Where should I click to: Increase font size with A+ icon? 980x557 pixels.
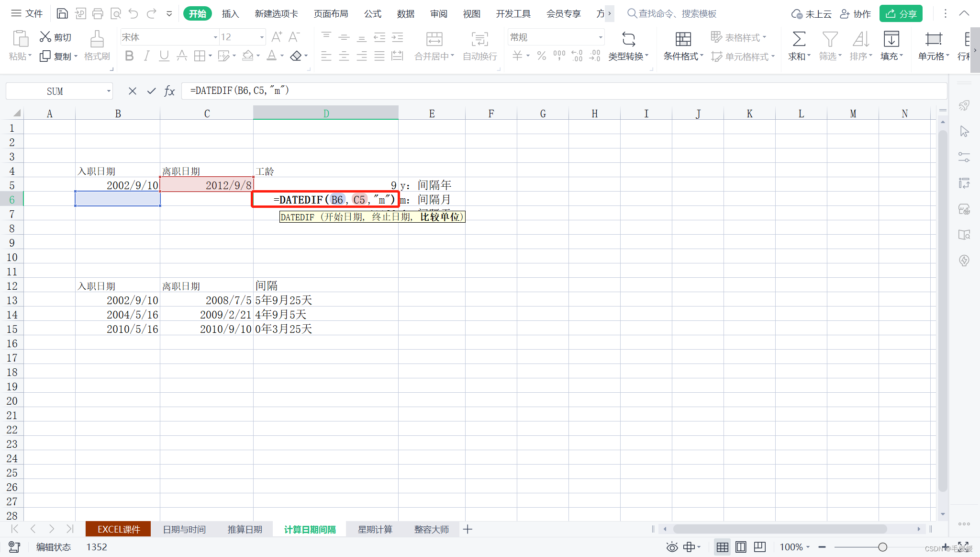point(277,37)
